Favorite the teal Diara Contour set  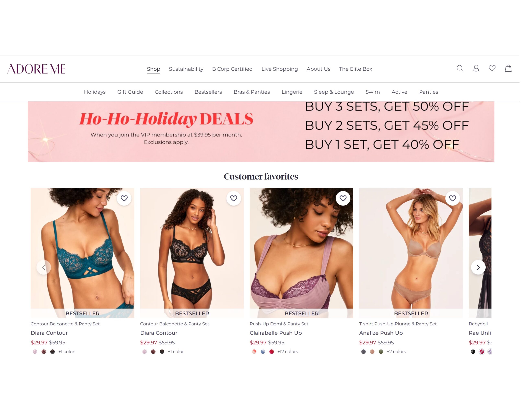pos(124,199)
